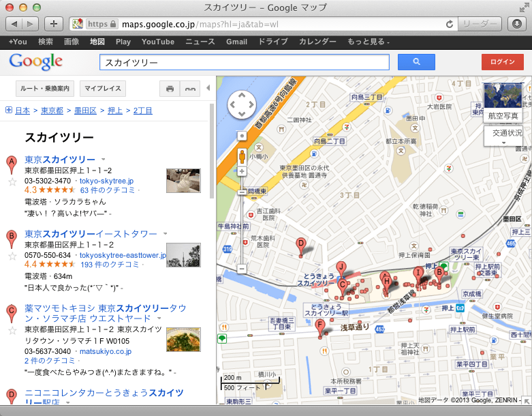The image size is (532, 416).
Task: Open the ice cream thumbnail for result A
Action: click(183, 181)
